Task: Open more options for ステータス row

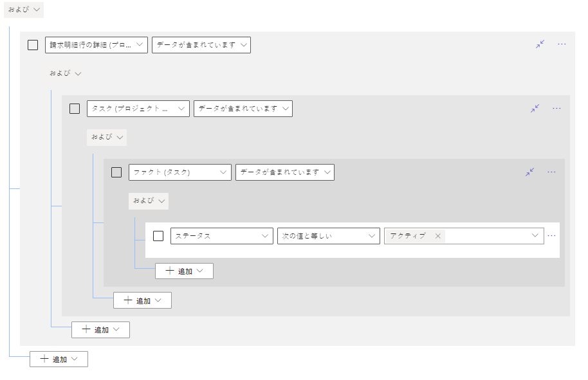Action: [551, 236]
